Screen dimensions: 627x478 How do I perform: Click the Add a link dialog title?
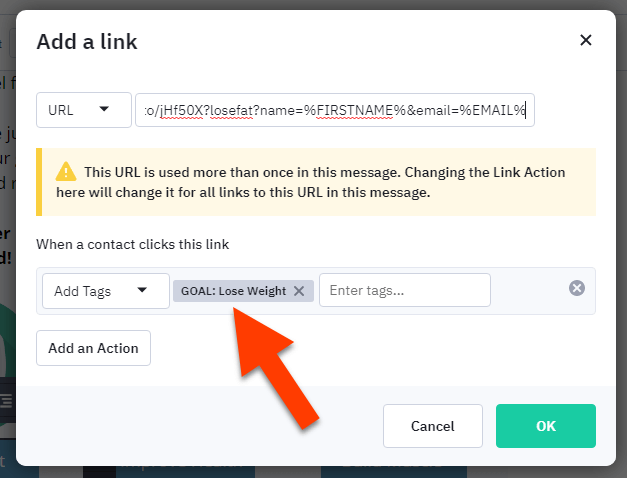point(87,41)
